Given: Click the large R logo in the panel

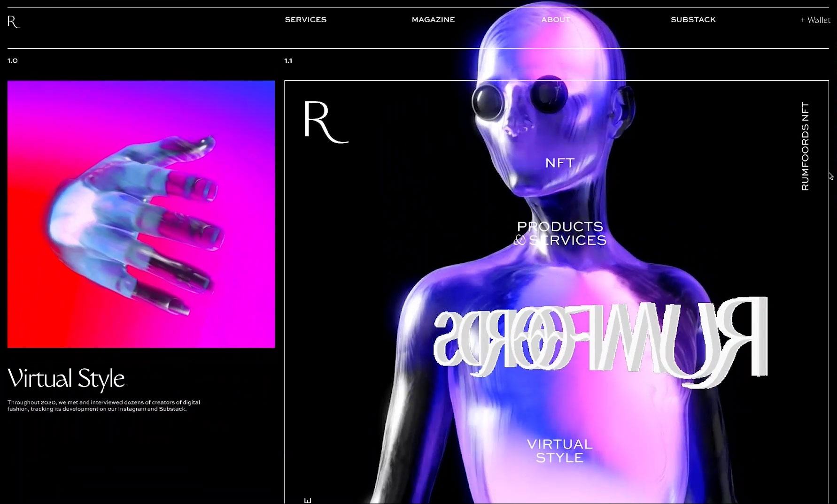Looking at the screenshot, I should (x=325, y=122).
